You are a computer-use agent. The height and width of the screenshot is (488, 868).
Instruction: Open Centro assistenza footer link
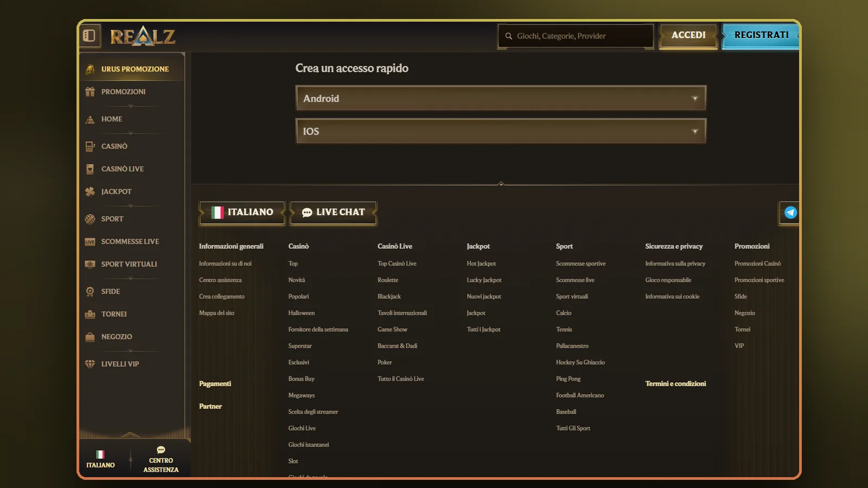pos(220,280)
